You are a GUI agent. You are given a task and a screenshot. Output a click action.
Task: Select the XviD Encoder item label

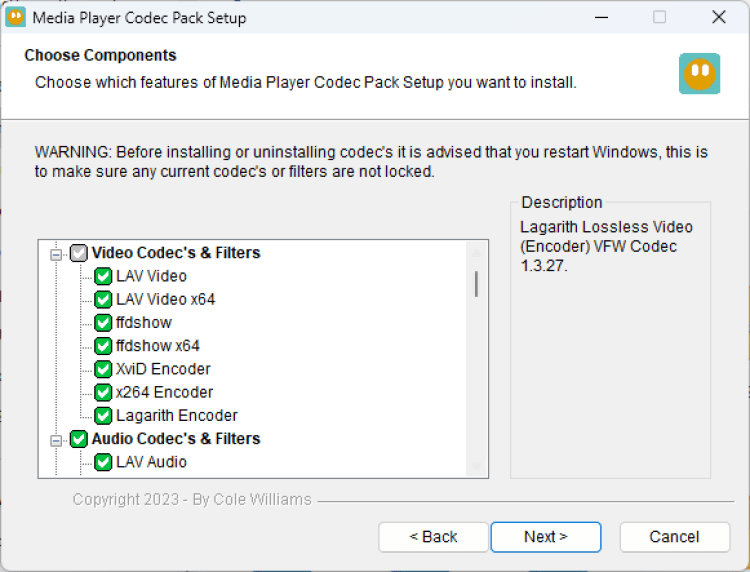point(163,369)
